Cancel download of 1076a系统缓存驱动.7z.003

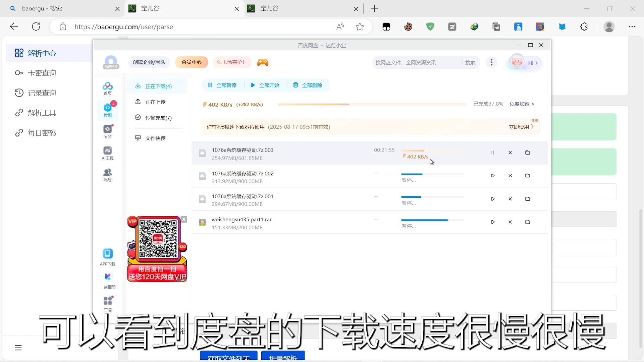510,153
